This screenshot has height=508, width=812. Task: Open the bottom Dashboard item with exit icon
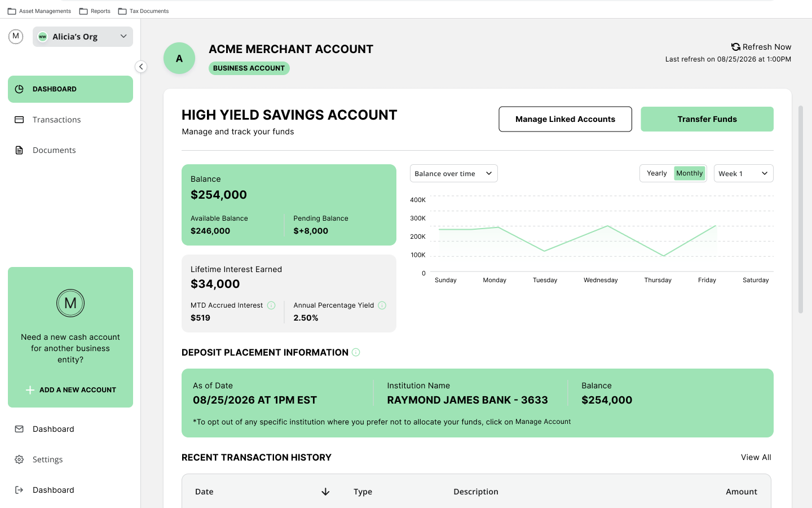[x=70, y=490]
